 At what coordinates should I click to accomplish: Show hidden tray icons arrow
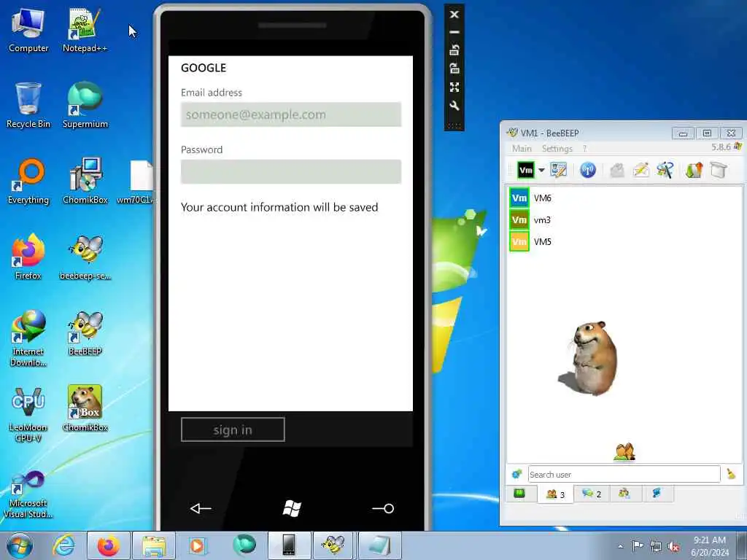click(620, 546)
